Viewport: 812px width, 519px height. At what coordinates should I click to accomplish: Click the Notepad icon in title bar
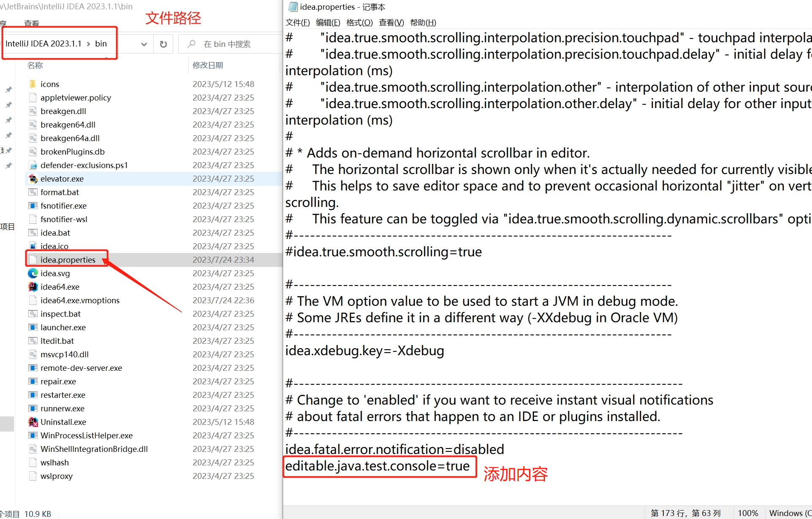click(292, 7)
